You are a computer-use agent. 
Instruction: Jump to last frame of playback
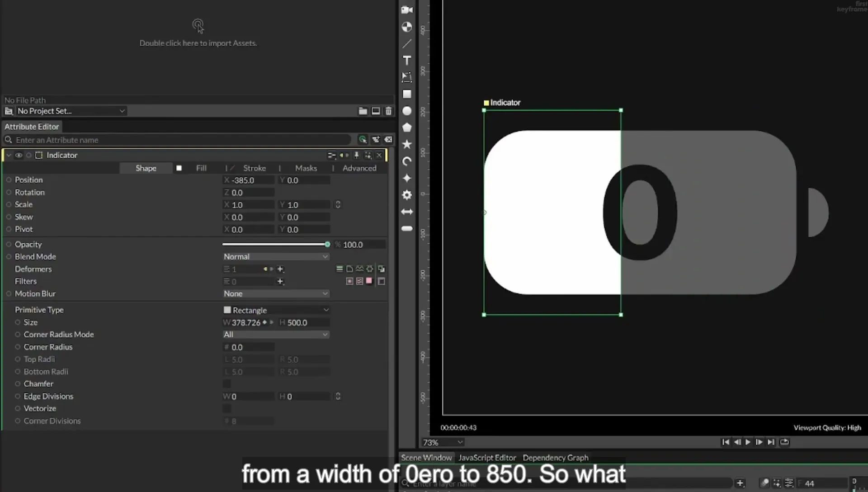point(771,442)
